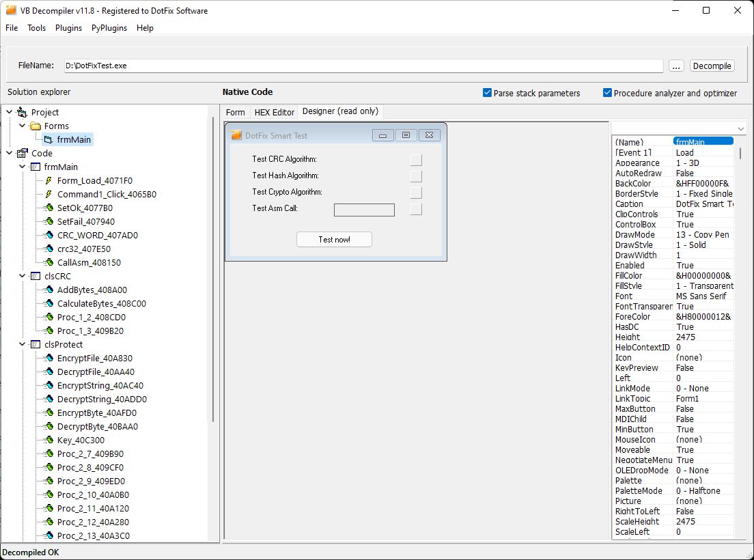This screenshot has width=754, height=560.
Task: Click the EncryptString_40AC40 procedure icon
Action: click(x=48, y=385)
